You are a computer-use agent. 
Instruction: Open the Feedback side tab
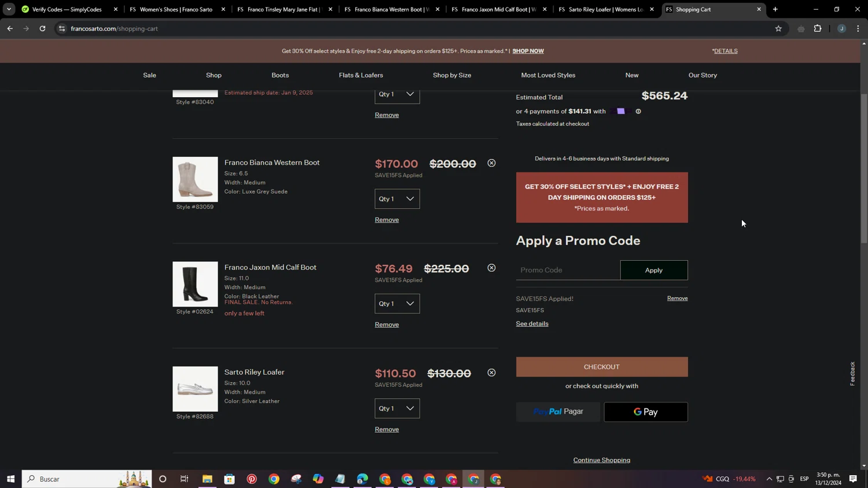(x=852, y=374)
